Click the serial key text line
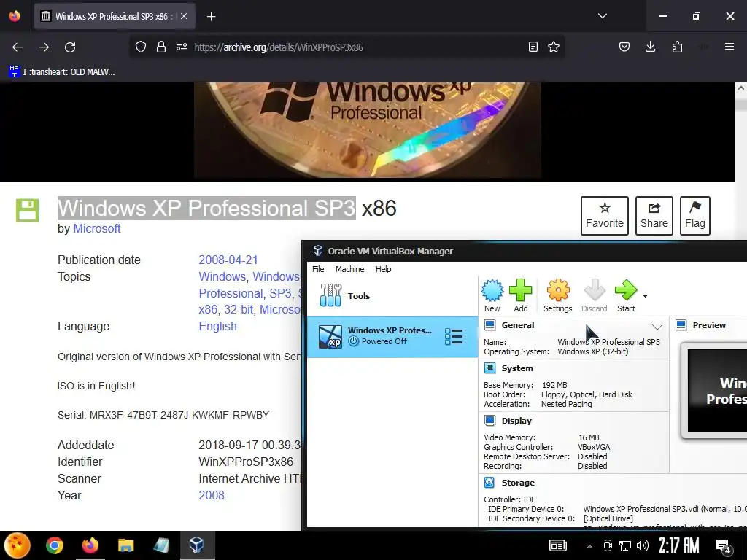Screen dimensions: 747x560 pyautogui.click(x=163, y=415)
